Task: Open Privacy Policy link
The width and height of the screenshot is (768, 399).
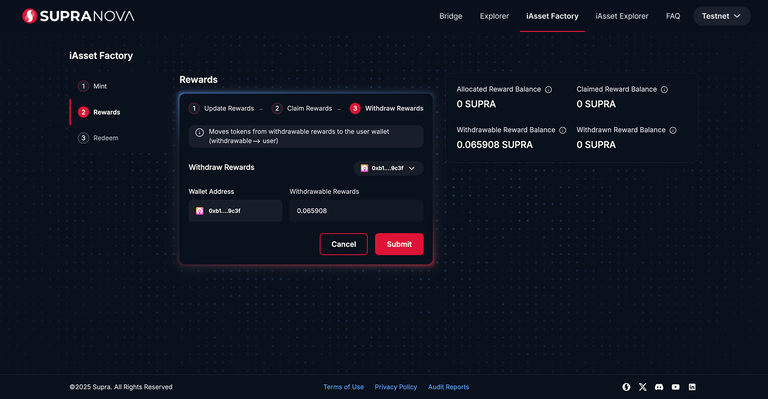Action: (396, 387)
